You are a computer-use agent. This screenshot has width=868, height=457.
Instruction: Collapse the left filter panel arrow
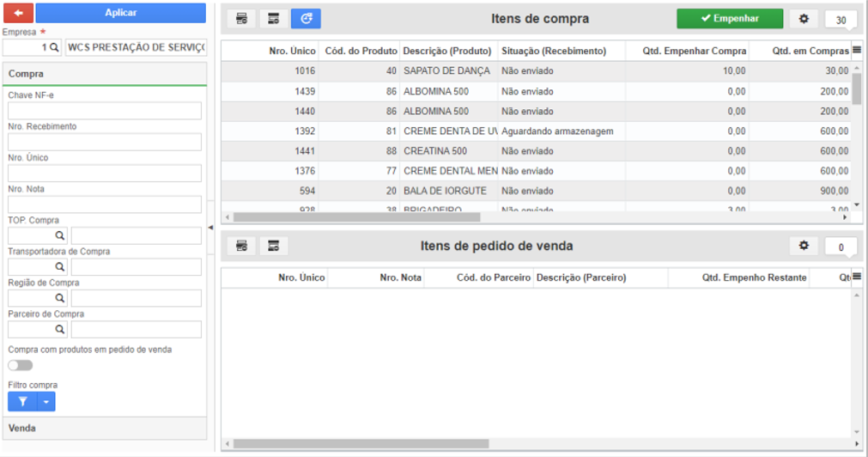click(x=210, y=228)
